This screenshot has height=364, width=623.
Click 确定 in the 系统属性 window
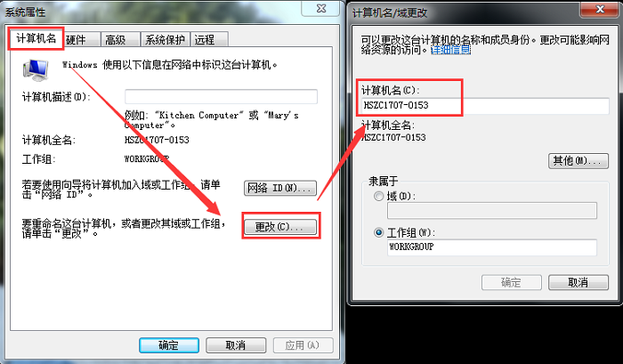click(169, 345)
